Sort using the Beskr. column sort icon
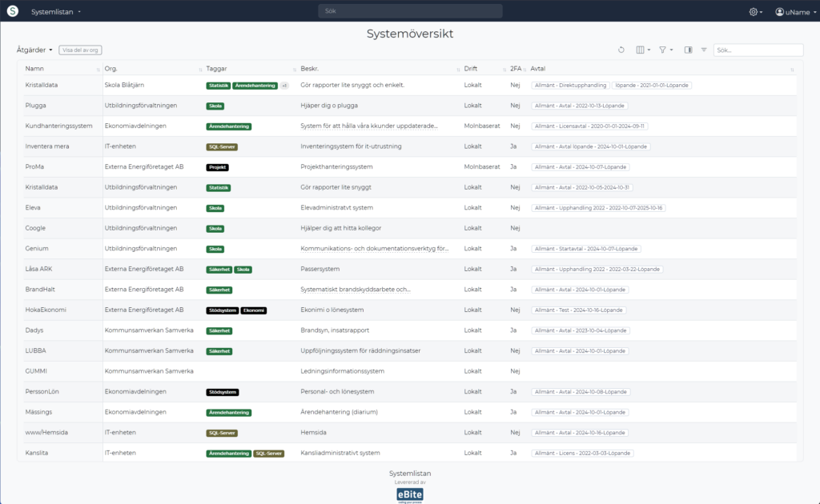 point(458,70)
